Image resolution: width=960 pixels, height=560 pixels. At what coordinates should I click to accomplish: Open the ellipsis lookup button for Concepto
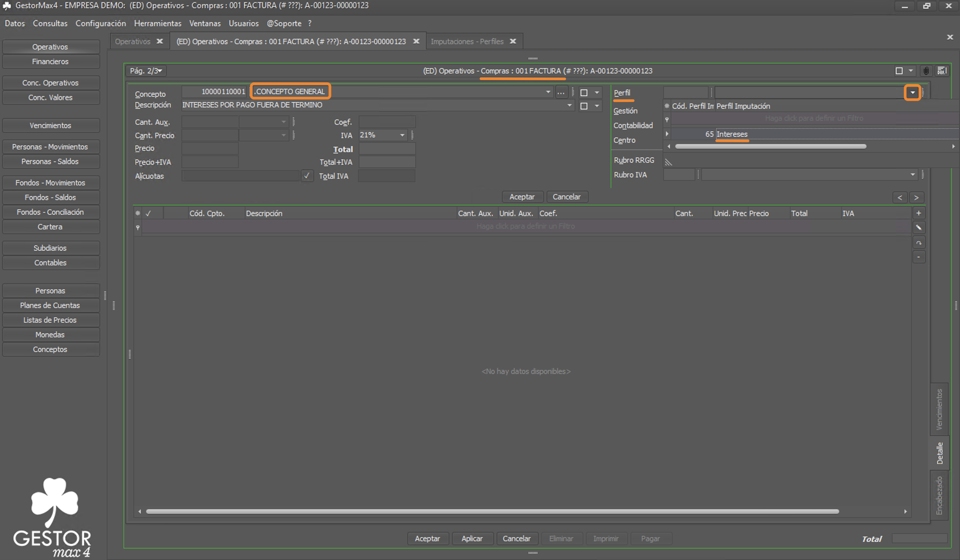pos(561,92)
